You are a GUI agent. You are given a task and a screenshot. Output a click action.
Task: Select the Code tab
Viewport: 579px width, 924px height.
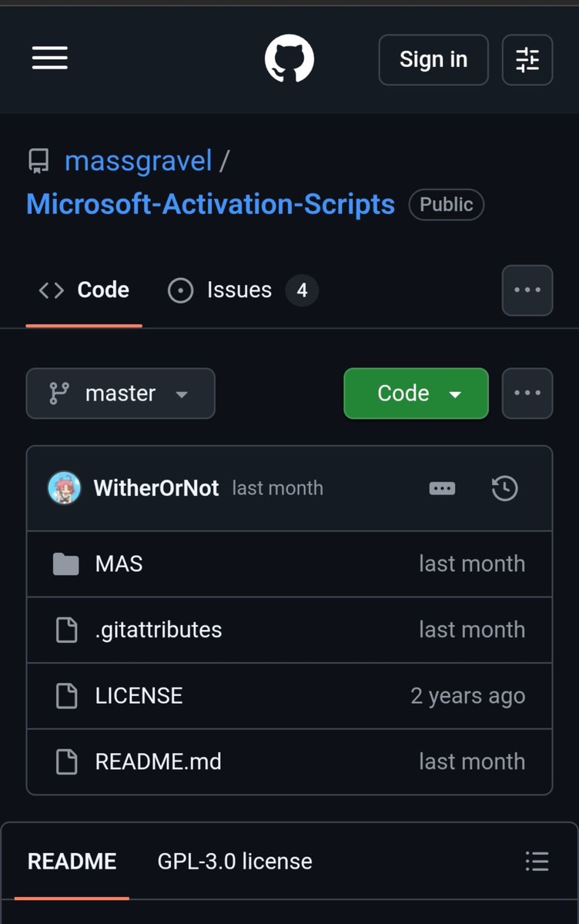[84, 290]
